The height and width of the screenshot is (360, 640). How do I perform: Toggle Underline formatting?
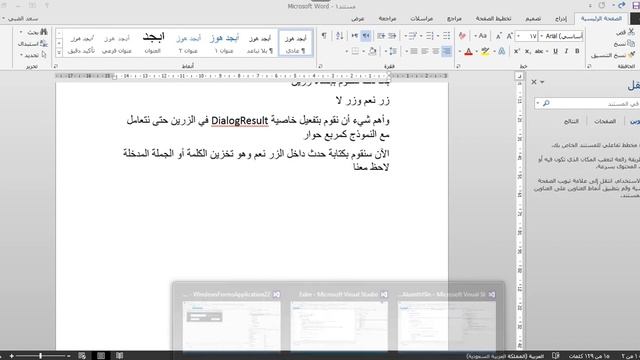556,51
